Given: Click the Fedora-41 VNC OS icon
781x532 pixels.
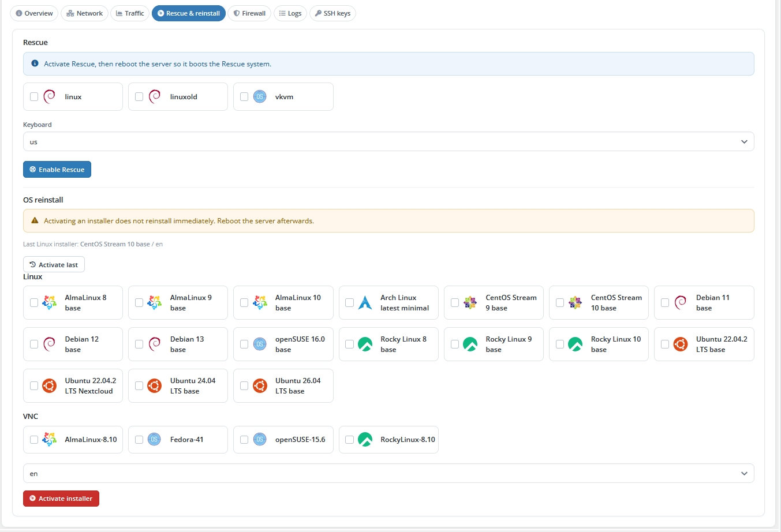Looking at the screenshot, I should [x=155, y=439].
